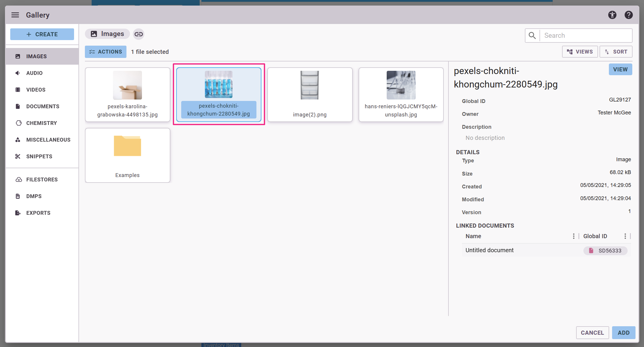The image size is (644, 347).
Task: Open Snippets section in sidebar
Action: click(39, 157)
